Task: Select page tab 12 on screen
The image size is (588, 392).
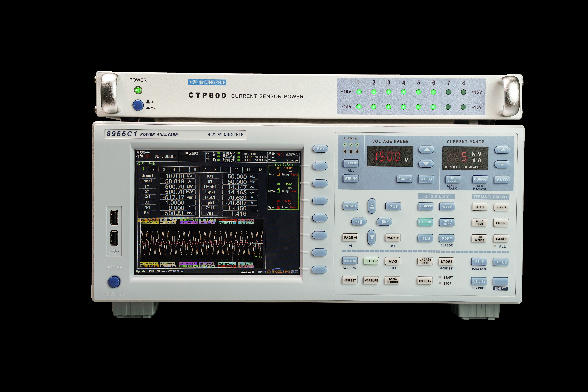Action: coord(260,170)
